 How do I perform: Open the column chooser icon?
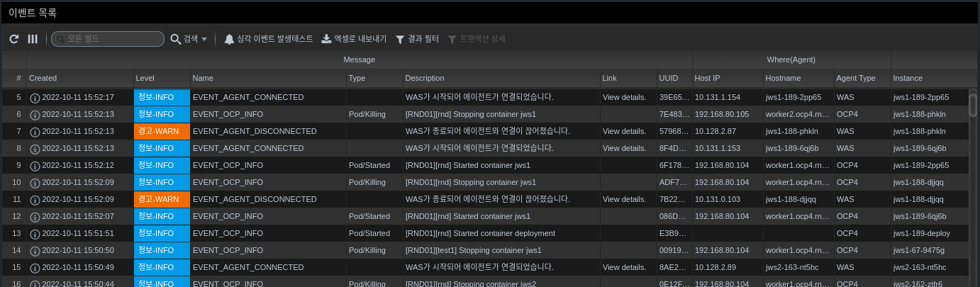33,39
